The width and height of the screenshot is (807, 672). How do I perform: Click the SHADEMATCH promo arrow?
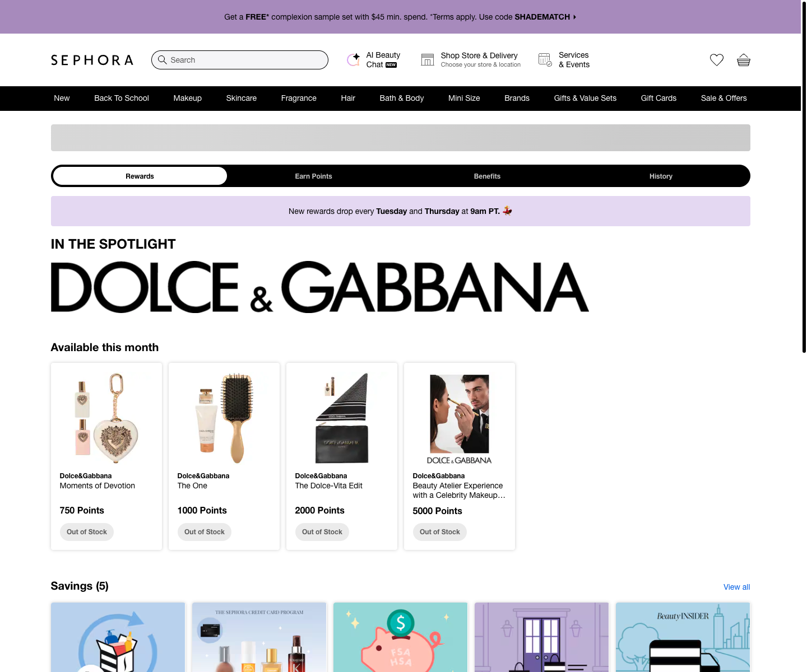[574, 17]
